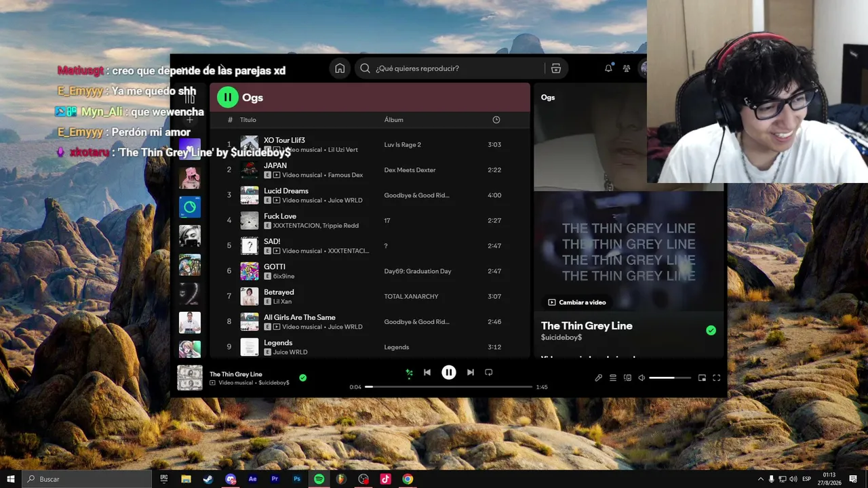Open Juice WRLD artist link under Lucid Dreams
The image size is (868, 488).
pyautogui.click(x=344, y=201)
